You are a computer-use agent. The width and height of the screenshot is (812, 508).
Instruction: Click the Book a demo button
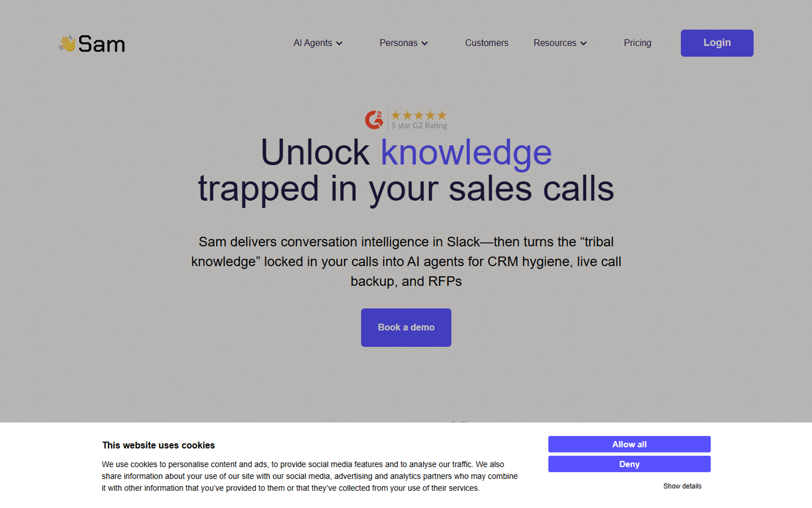(x=406, y=328)
